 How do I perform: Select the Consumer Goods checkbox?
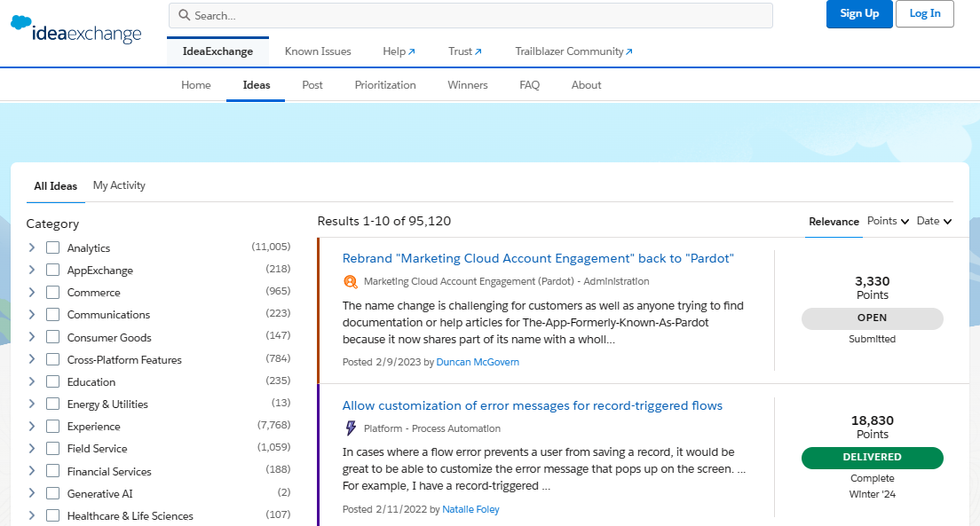pyautogui.click(x=52, y=337)
